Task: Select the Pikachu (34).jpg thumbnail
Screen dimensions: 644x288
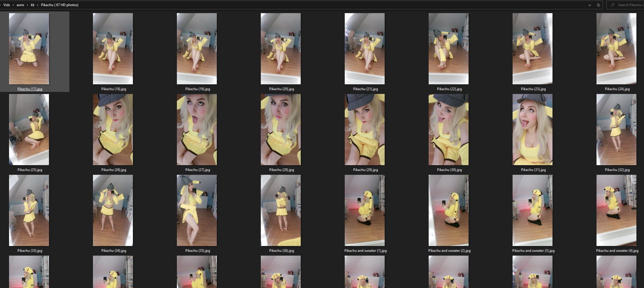Action: tap(113, 210)
